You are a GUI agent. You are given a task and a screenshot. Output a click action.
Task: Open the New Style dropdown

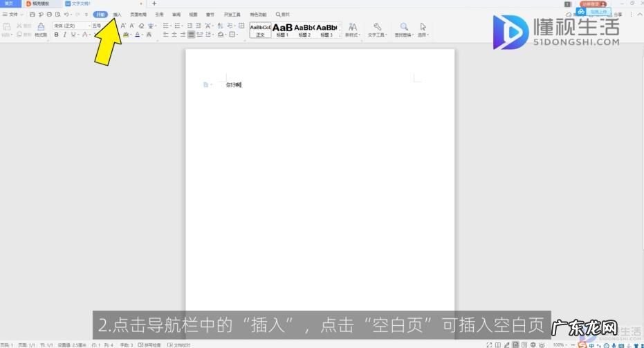pyautogui.click(x=352, y=30)
